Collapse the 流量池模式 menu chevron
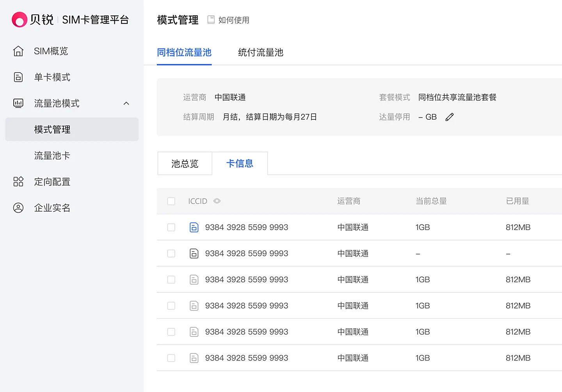562x392 pixels. tap(126, 103)
